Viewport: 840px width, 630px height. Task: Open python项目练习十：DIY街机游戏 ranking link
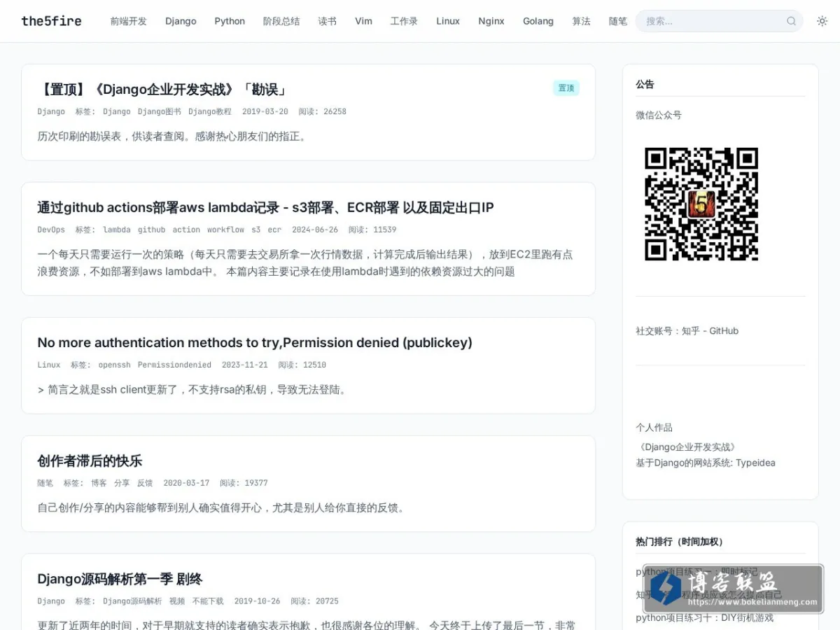point(704,617)
